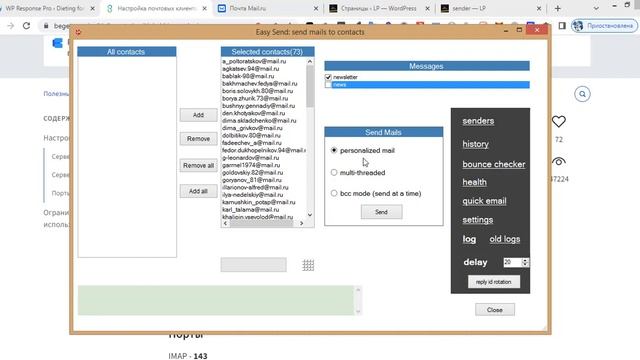The width and height of the screenshot is (640, 360).
Task: Click the Add button
Action: coord(198,115)
